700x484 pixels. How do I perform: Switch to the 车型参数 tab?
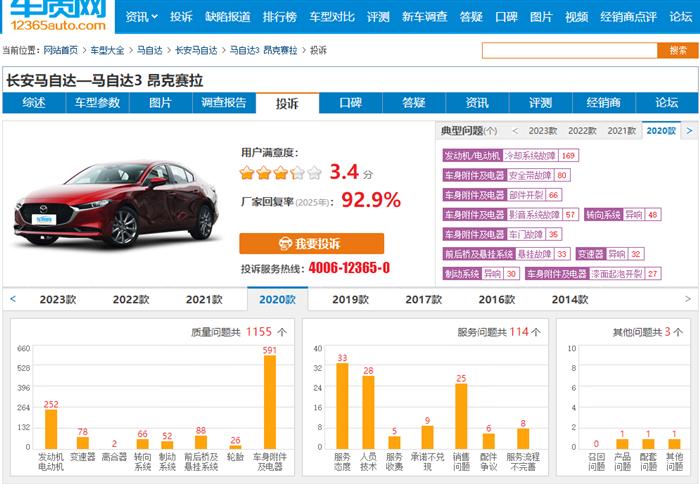97,103
